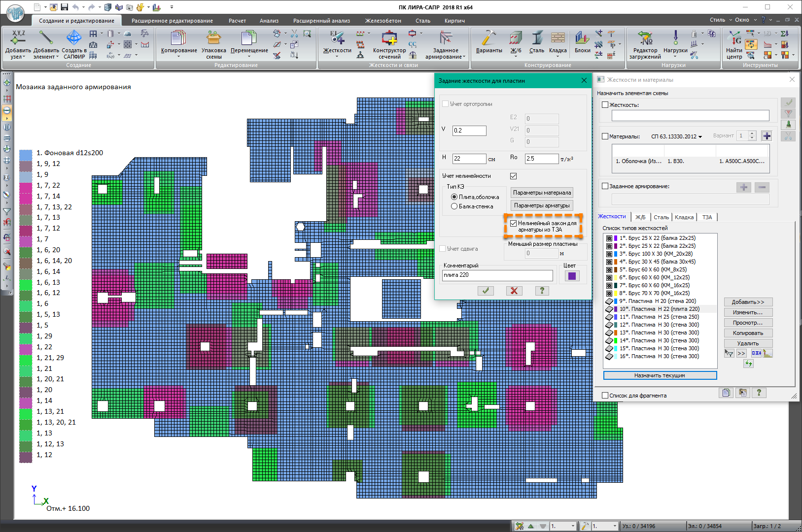Click green checkmark to confirm plate stiffness
This screenshot has width=802, height=532.
click(486, 291)
